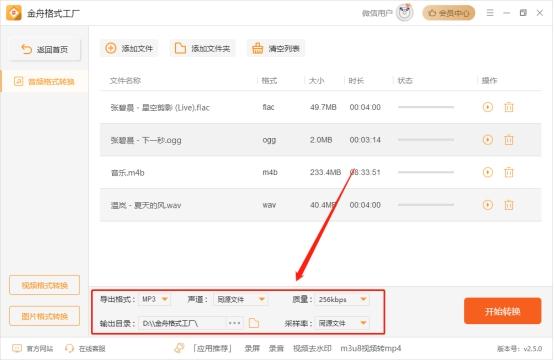The width and height of the screenshot is (554, 360).
Task: Open the 采样率 sample rate dropdown
Action: click(342, 323)
